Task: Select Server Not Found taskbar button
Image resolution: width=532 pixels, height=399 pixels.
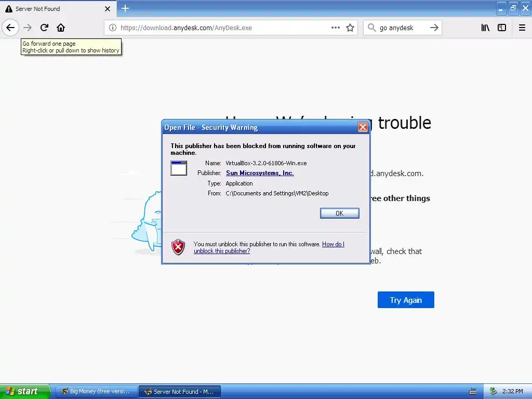Action: pos(180,392)
